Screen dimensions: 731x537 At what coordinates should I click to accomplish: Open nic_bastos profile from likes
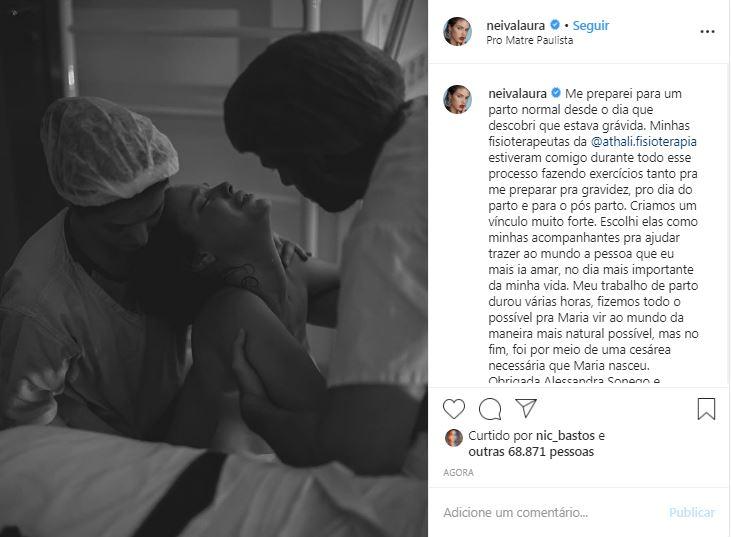(x=565, y=435)
